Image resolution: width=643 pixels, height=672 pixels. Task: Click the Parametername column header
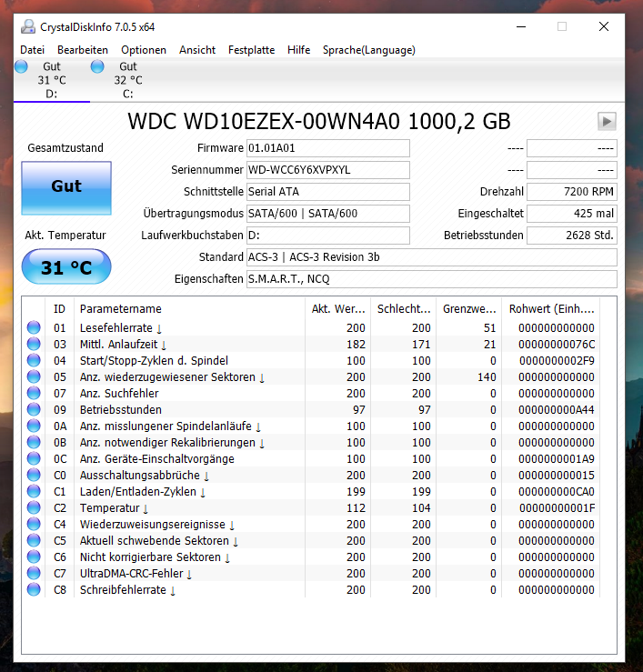click(x=189, y=309)
